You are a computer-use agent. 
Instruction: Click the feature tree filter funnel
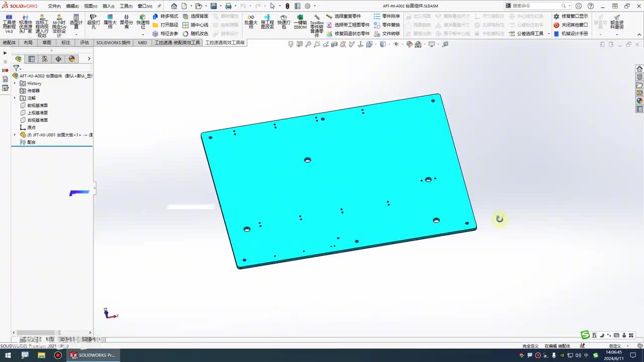16,68
